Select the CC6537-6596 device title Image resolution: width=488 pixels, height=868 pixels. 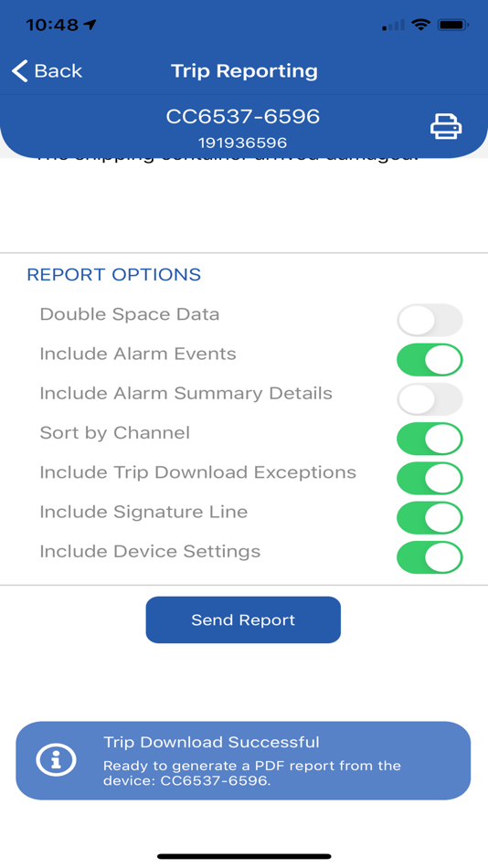click(x=243, y=117)
